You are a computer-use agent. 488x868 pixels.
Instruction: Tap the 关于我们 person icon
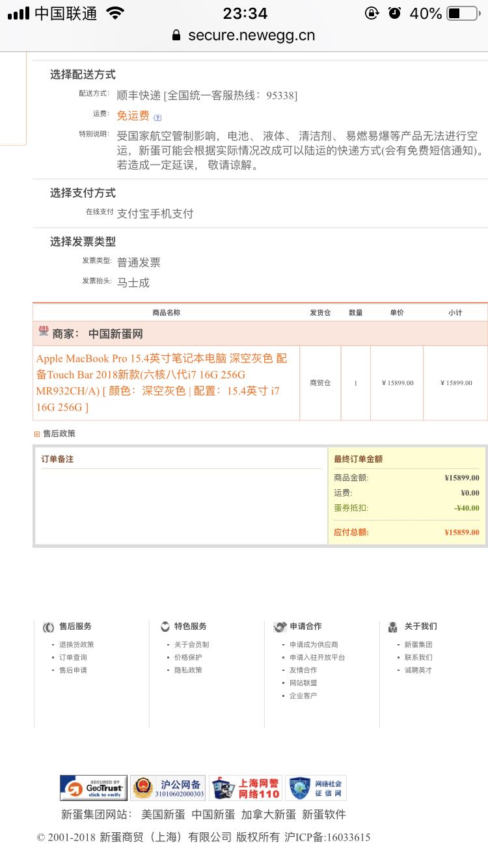pyautogui.click(x=393, y=627)
